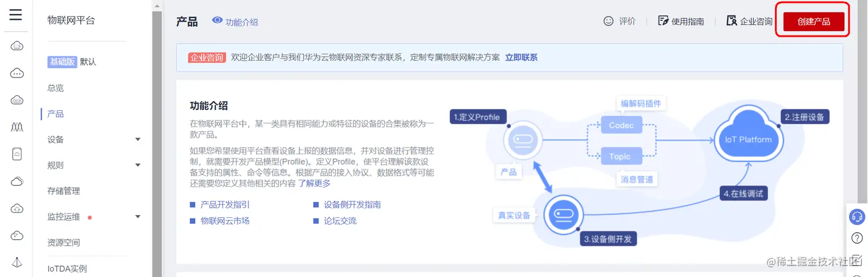This screenshot has height=277, width=868.
Task: Open the hamburger main menu
Action: (16, 15)
